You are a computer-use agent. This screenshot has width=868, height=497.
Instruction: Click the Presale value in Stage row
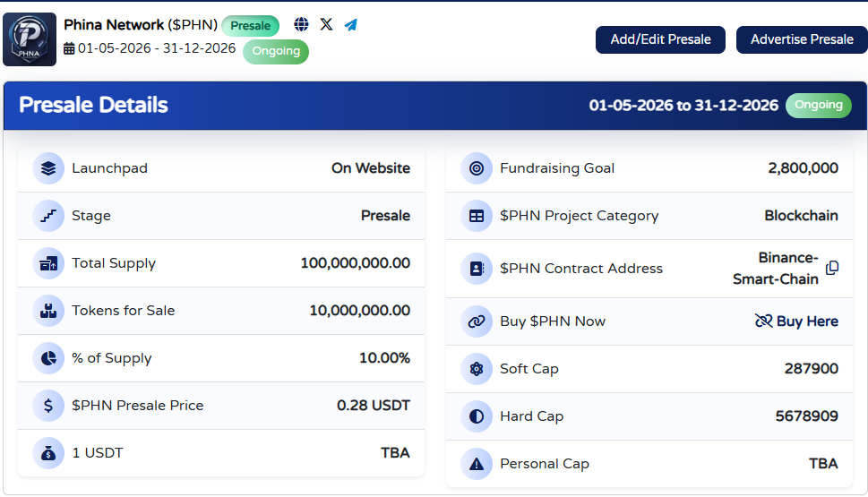[385, 216]
